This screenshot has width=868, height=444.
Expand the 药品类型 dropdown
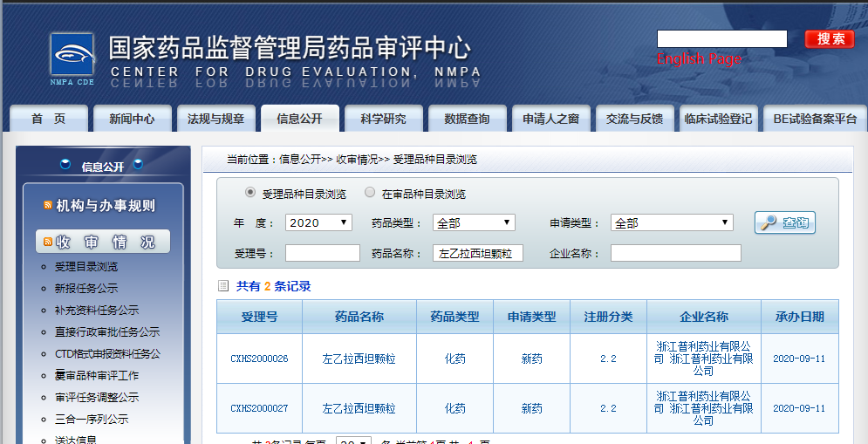[474, 223]
